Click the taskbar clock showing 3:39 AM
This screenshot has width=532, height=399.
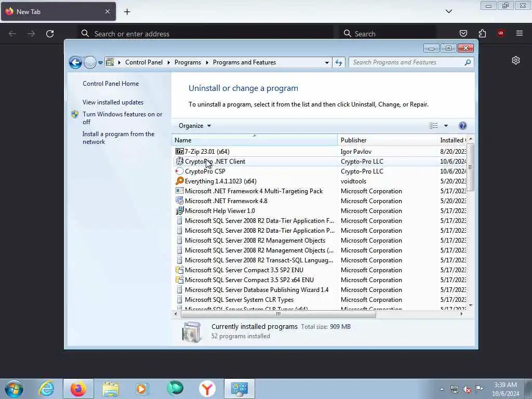pyautogui.click(x=506, y=389)
